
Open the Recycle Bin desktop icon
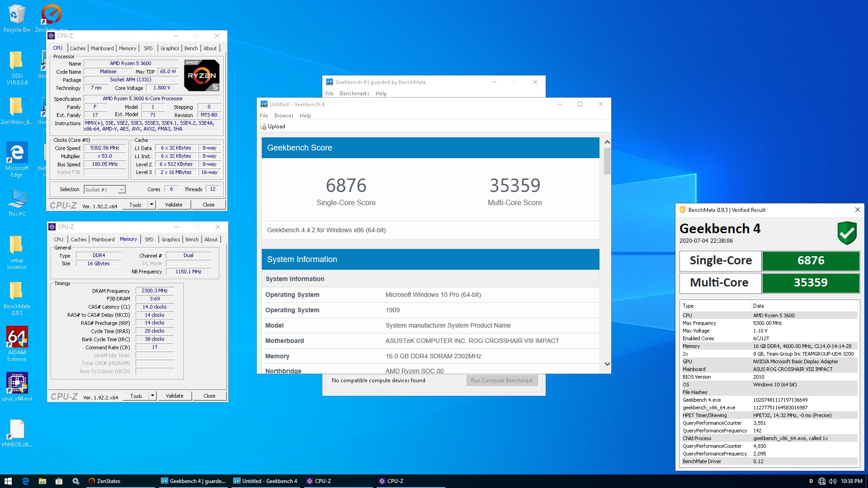coord(17,18)
